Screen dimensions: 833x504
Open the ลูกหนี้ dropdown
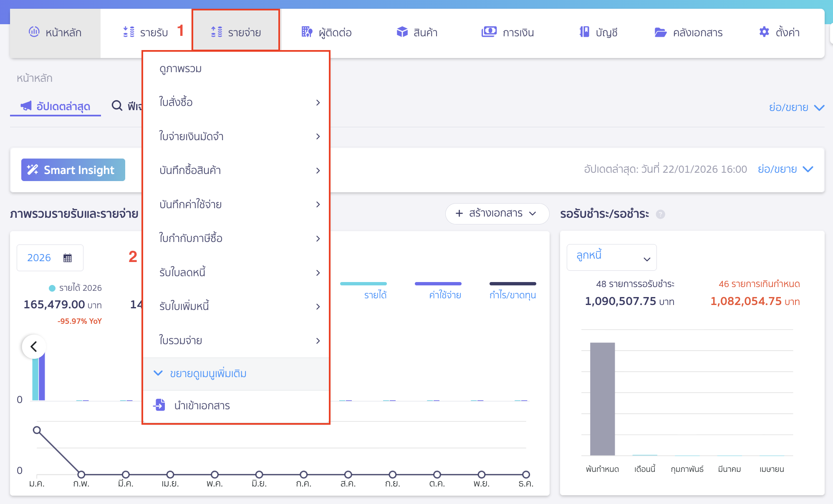pyautogui.click(x=611, y=257)
